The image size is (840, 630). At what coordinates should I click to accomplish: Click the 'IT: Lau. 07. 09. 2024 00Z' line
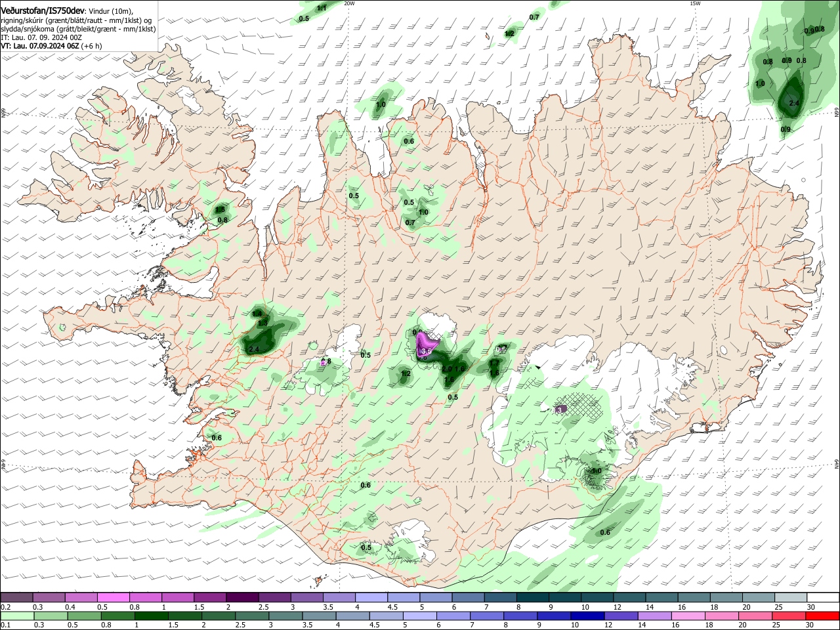pyautogui.click(x=41, y=37)
